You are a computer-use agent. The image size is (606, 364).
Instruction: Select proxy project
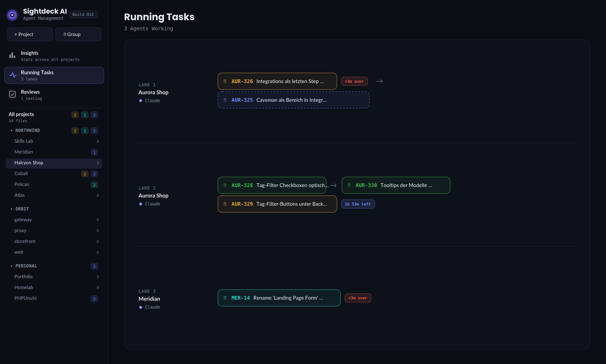[54, 231]
